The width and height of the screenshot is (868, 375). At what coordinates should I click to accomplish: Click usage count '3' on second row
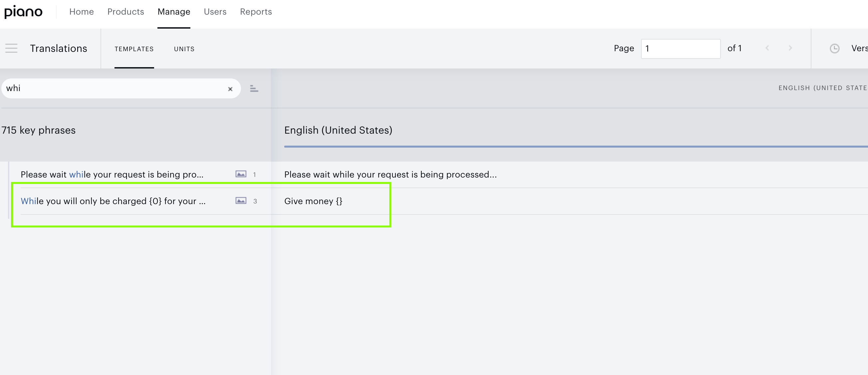pos(255,201)
